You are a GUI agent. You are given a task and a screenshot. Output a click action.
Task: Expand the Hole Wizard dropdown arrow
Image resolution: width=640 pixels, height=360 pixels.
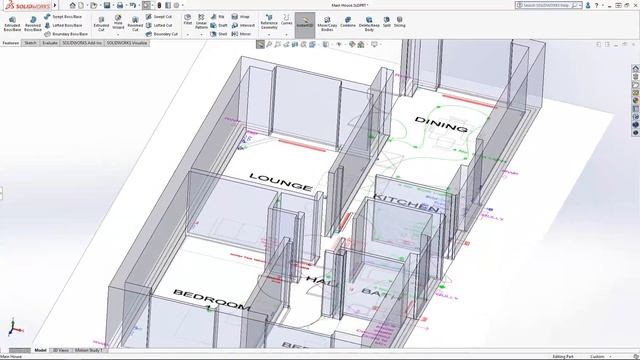118,35
